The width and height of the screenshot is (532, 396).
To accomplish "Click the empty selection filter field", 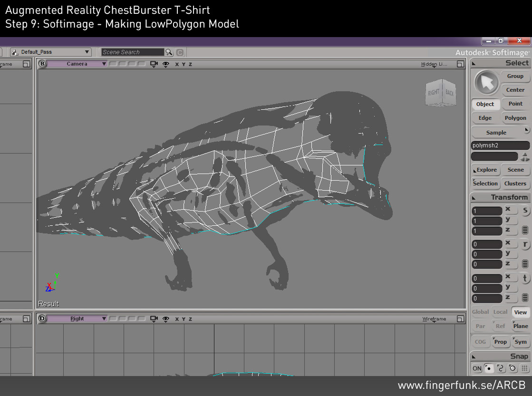I will click(494, 156).
